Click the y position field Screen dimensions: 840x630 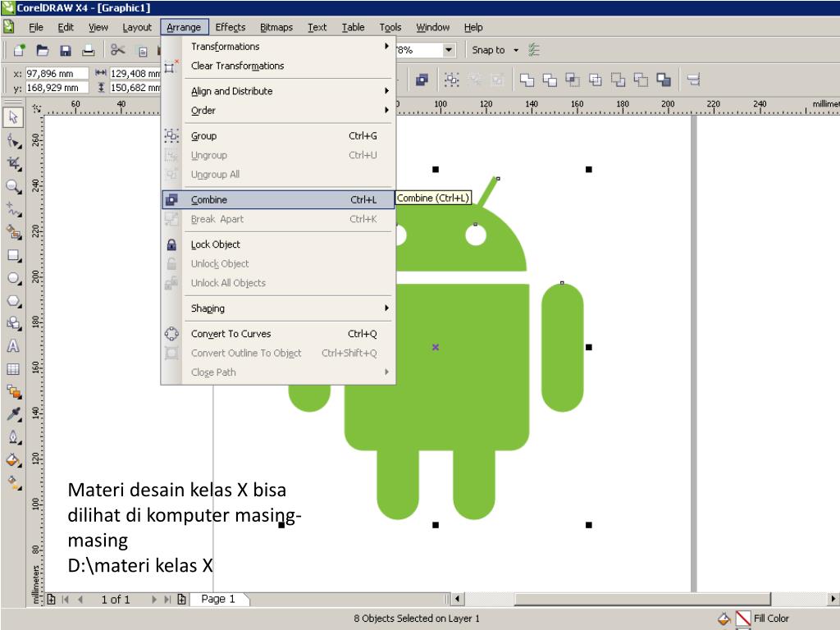click(57, 87)
